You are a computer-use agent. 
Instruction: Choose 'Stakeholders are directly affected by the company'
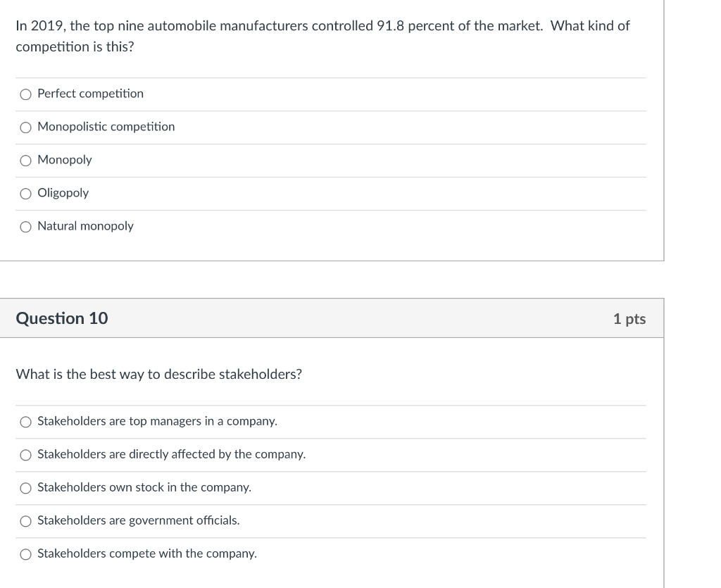[x=25, y=454]
